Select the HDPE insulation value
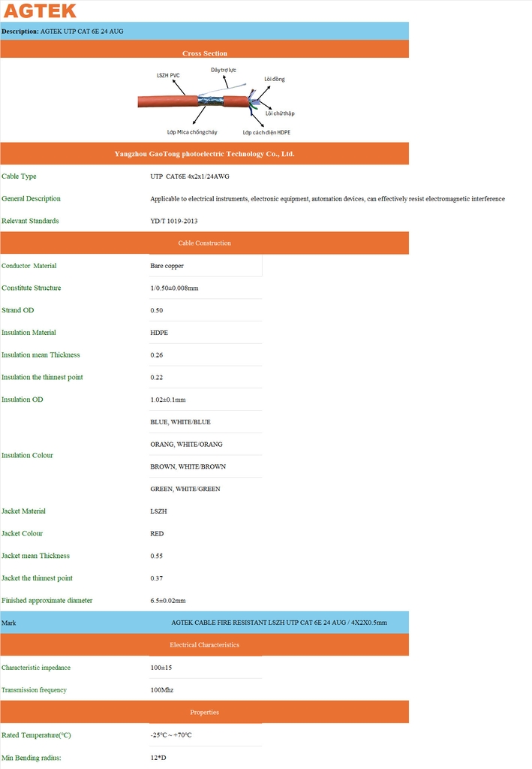 coord(159,333)
